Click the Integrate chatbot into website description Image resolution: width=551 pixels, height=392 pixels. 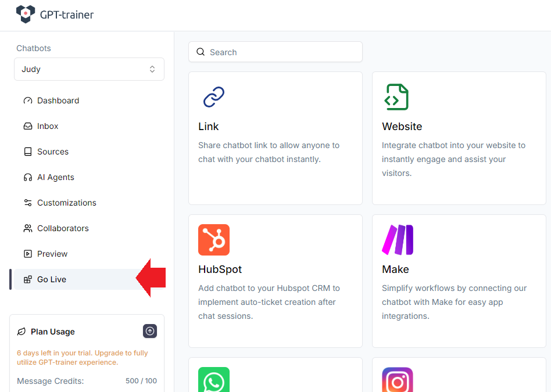454,159
